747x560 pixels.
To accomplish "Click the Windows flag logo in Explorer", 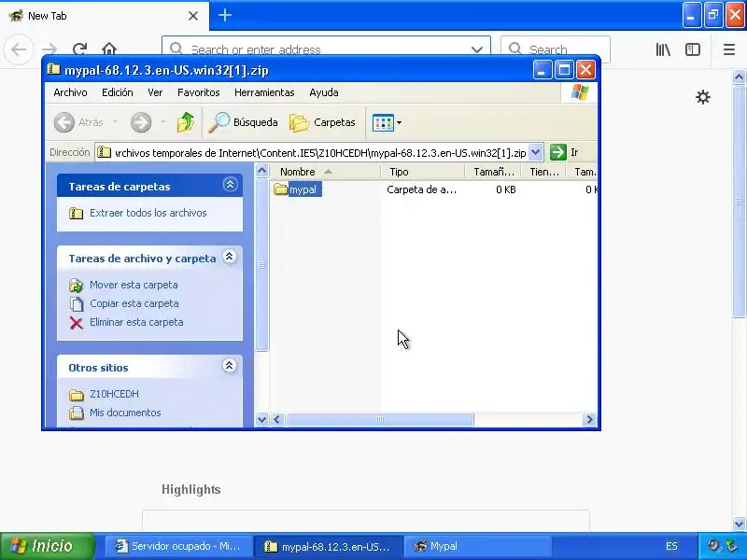I will (x=579, y=92).
